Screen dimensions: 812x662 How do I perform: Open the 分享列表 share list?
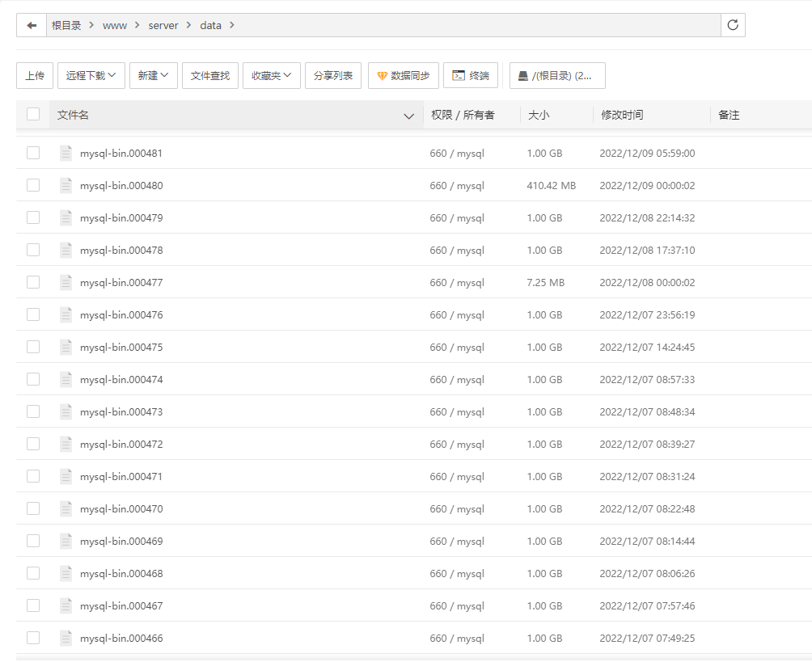[x=333, y=75]
